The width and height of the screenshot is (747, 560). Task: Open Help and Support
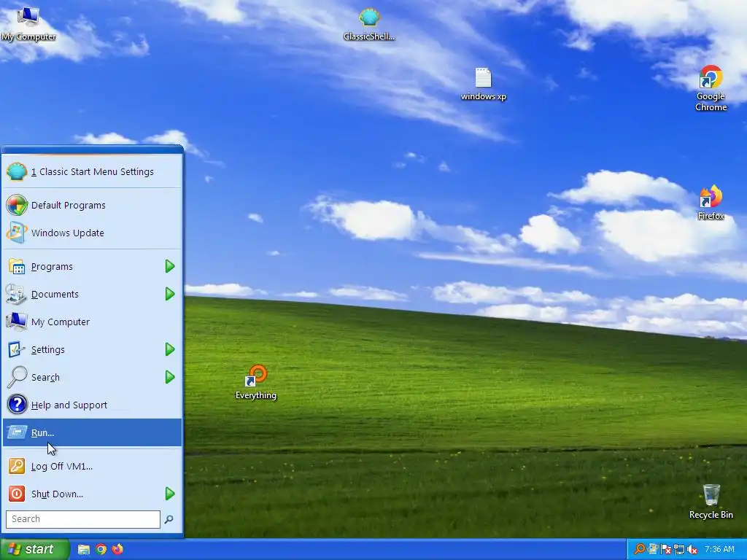point(93,405)
